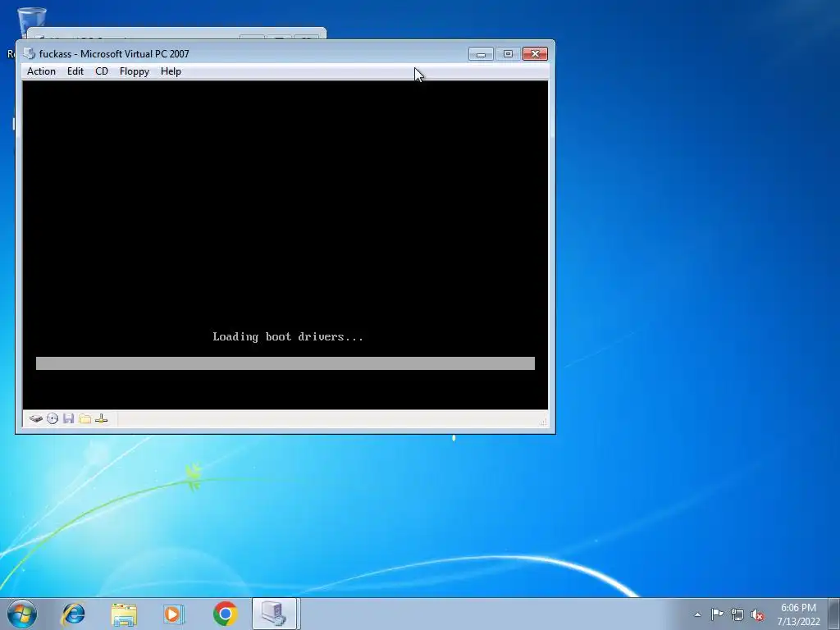Launch Internet Explorer from taskbar
The image size is (840, 630).
click(x=73, y=614)
